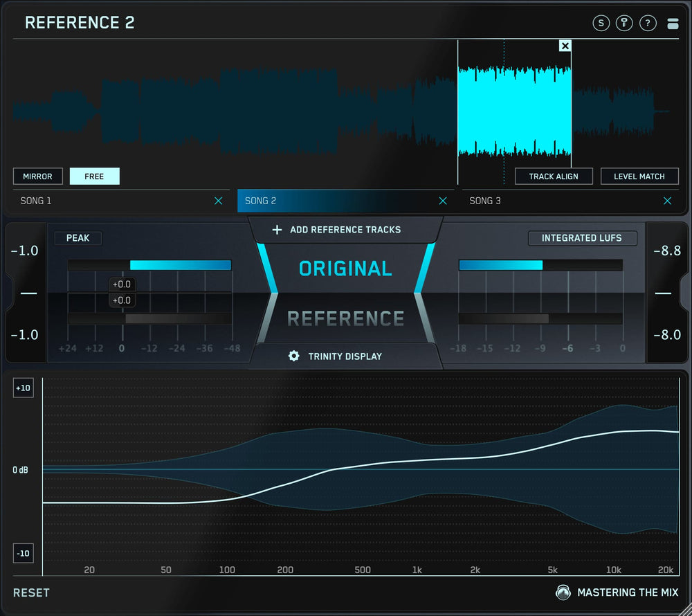Remove Song 2 using its X
Viewport: 692px width, 616px height.
(443, 201)
